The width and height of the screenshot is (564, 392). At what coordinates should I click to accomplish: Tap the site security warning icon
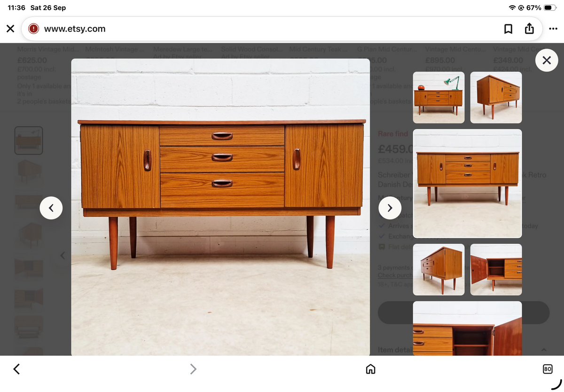(x=33, y=29)
